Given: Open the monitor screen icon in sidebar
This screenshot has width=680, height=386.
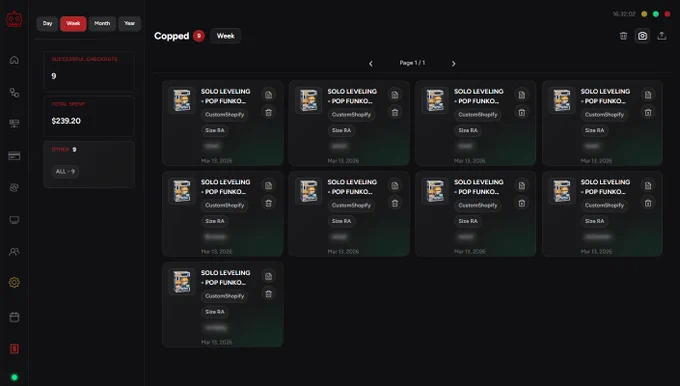Looking at the screenshot, I should 14,220.
